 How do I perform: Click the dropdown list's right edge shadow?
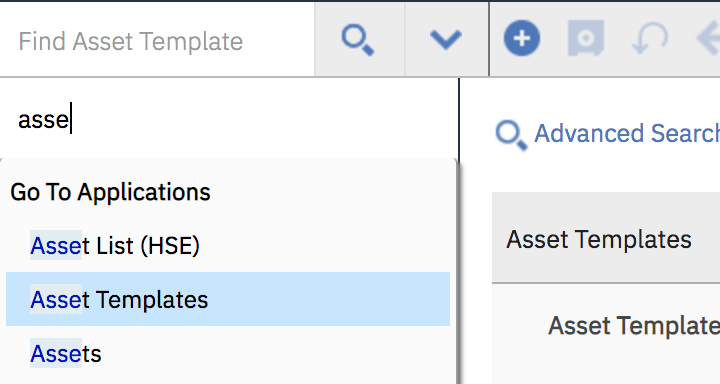coord(457,271)
